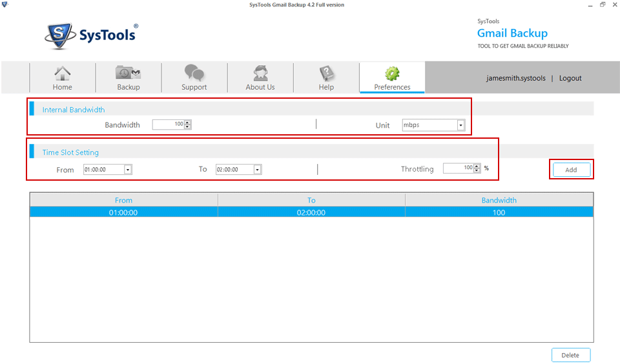Click the Logout link
The width and height of the screenshot is (620, 364).
(x=570, y=78)
